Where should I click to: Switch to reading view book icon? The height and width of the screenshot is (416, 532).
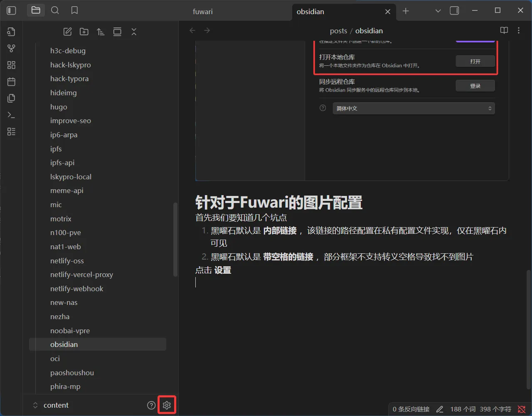click(504, 30)
